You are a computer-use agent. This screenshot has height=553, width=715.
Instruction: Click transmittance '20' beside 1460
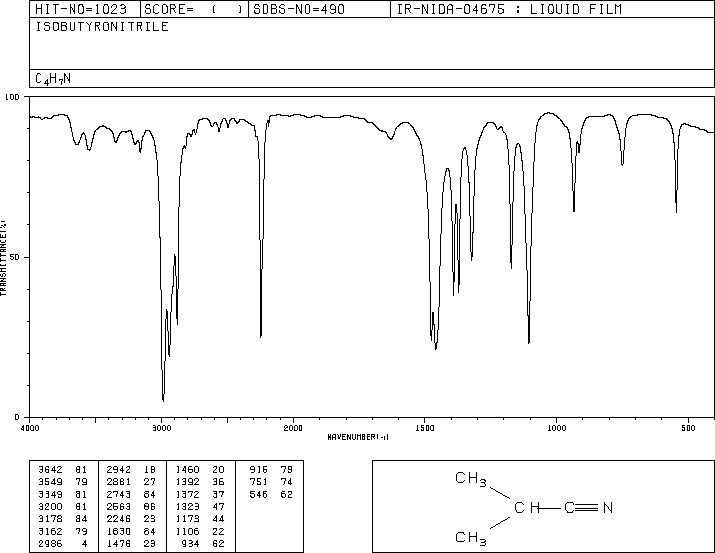click(218, 470)
